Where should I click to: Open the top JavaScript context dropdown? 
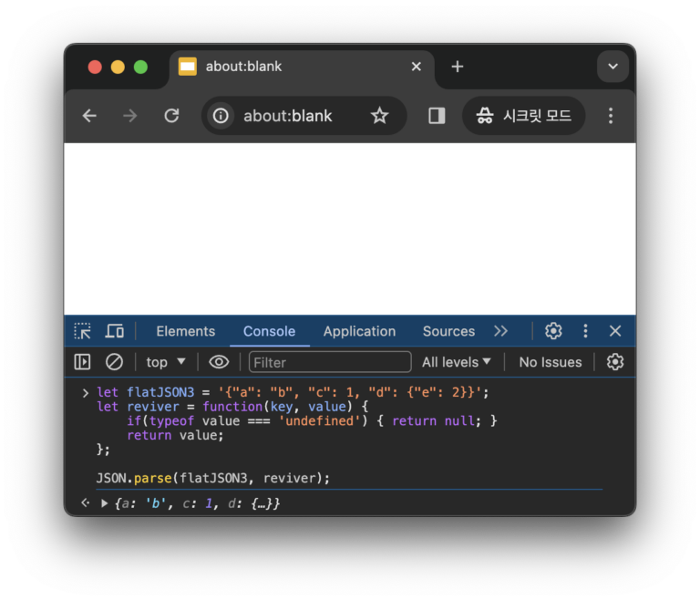pos(166,362)
